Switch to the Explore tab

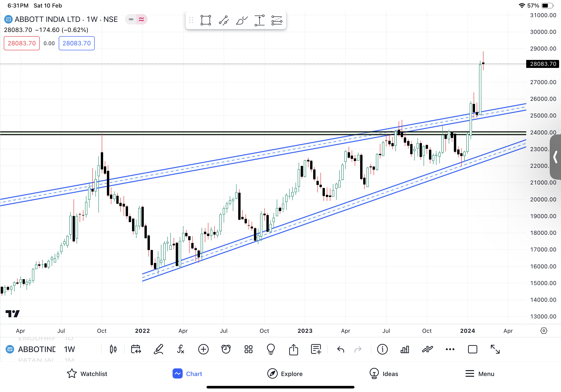pyautogui.click(x=285, y=374)
